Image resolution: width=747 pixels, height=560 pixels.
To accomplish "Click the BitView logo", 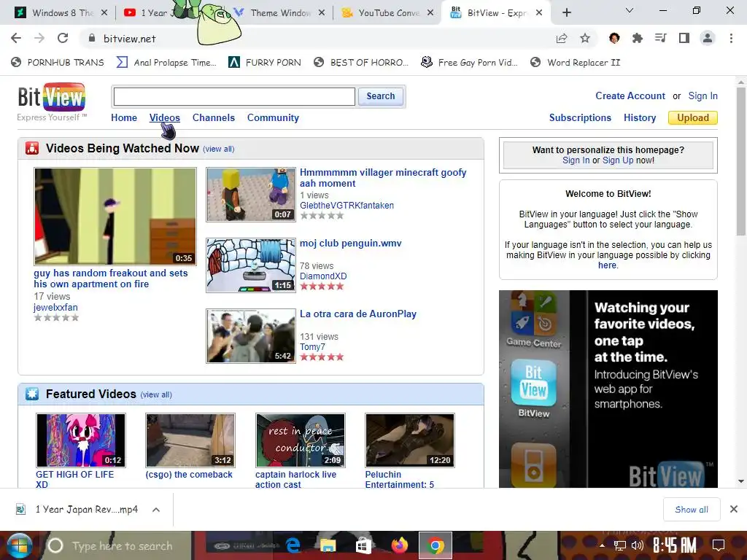I will click(52, 97).
